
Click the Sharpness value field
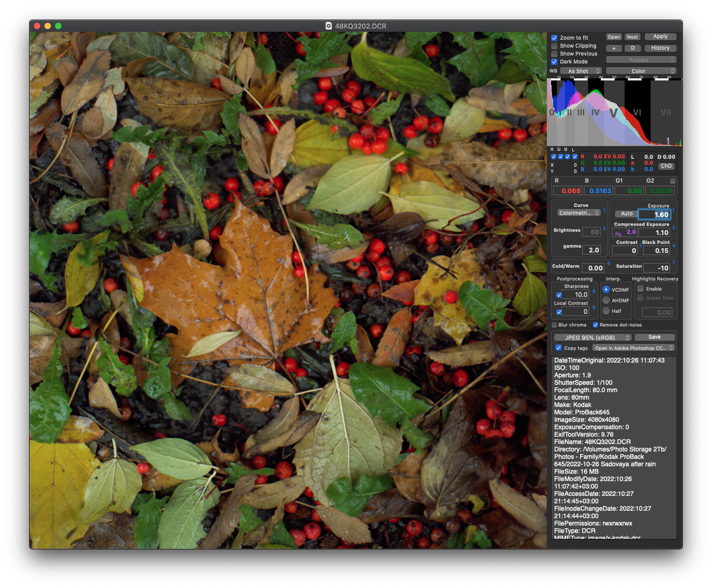576,295
